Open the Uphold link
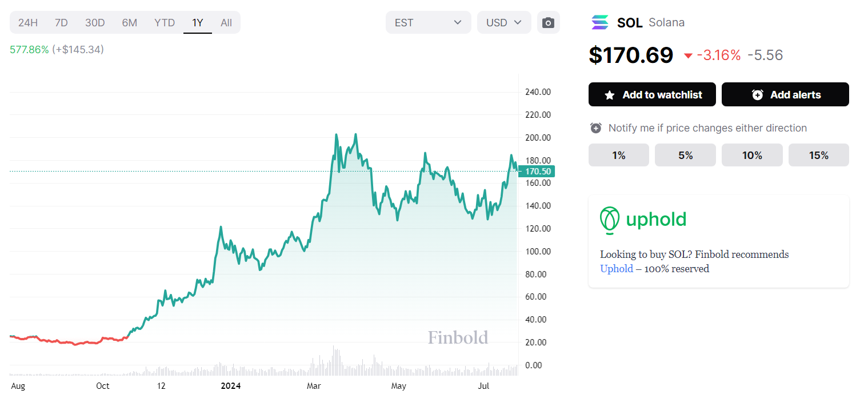Screen dimensions: 868x402 coord(617,269)
